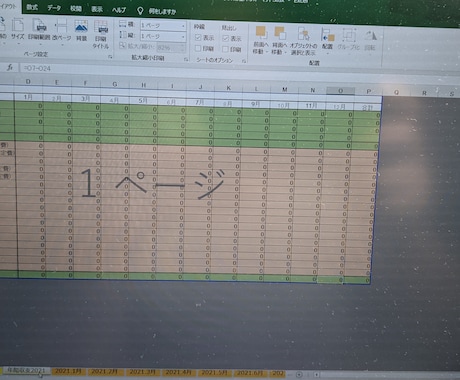Switch to the 2021.1月 sheet tab

tap(68, 371)
